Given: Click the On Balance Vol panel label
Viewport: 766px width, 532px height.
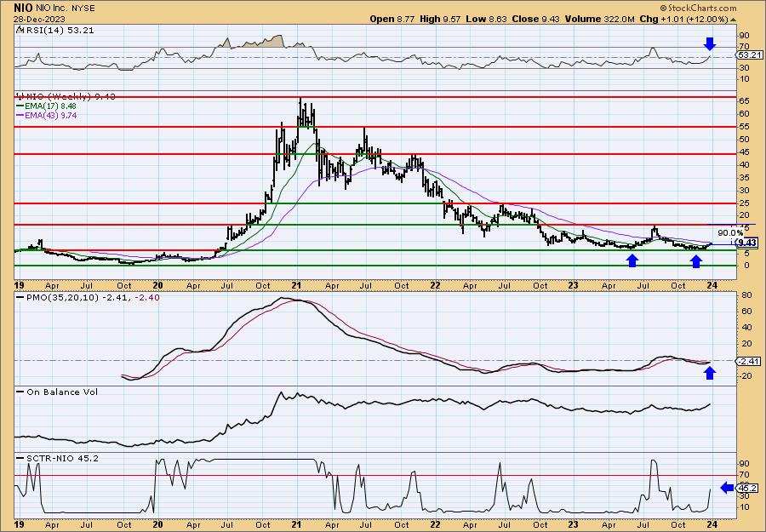Looking at the screenshot, I should tap(62, 392).
